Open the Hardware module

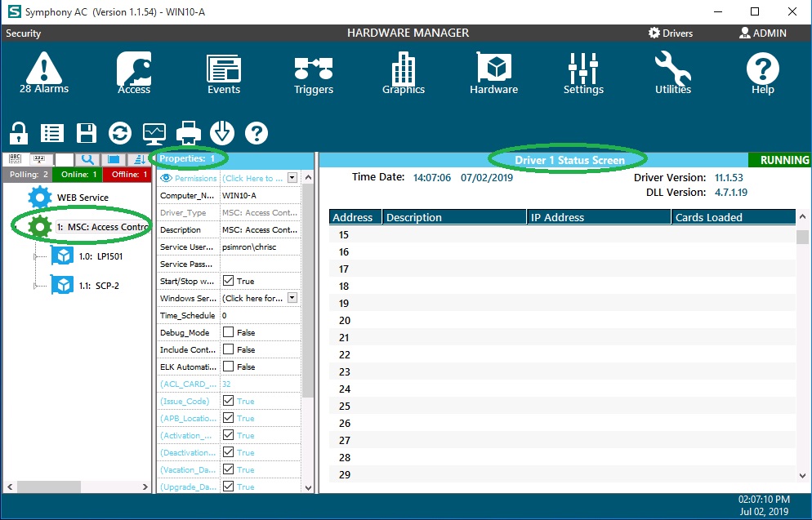pyautogui.click(x=494, y=73)
